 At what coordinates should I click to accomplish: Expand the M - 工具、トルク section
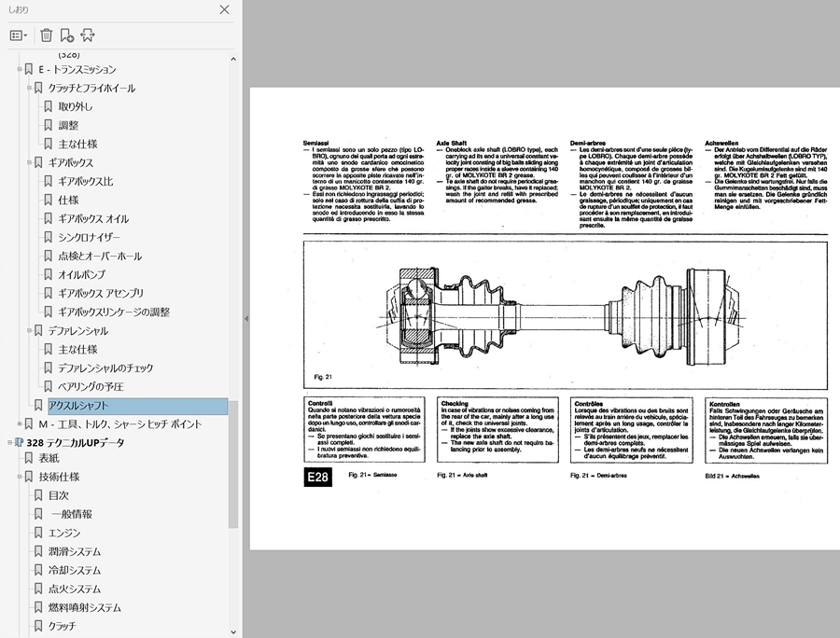(20, 423)
